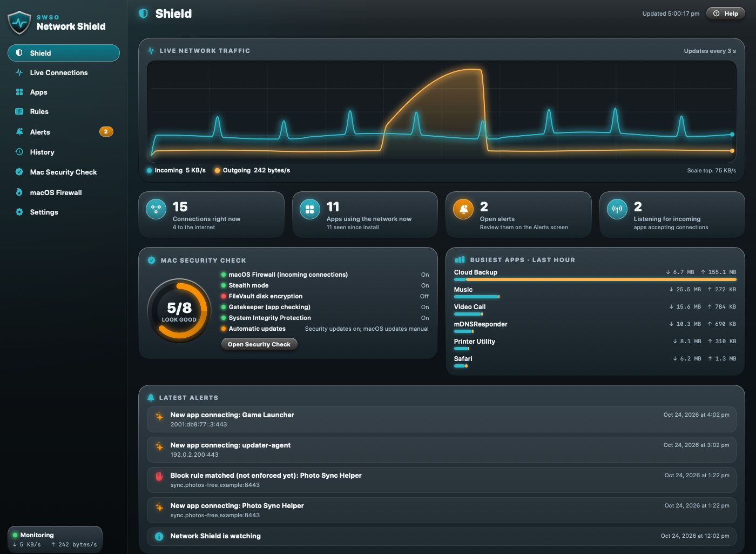
Task: Click the macOS Firewall incoming connections row
Action: (325, 275)
